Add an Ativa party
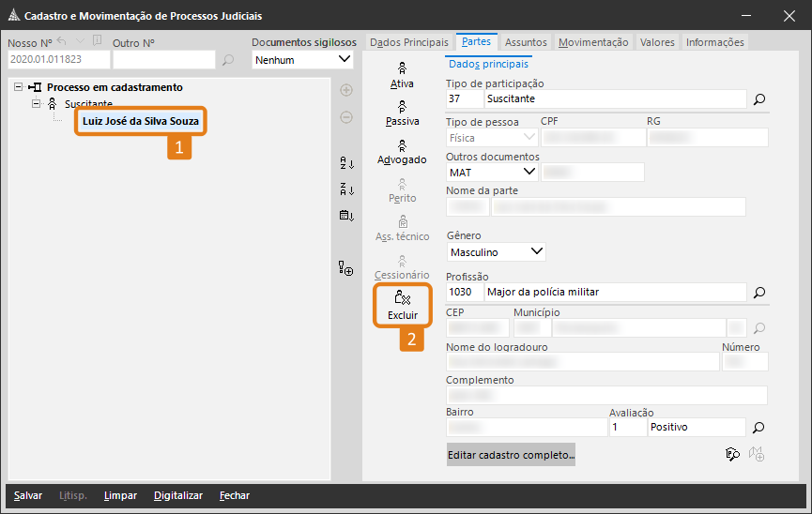812x514 pixels. point(402,75)
